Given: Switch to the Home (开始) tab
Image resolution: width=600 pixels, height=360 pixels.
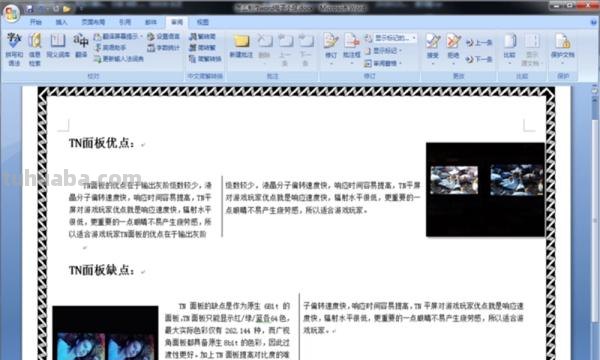Looking at the screenshot, I should pos(36,22).
